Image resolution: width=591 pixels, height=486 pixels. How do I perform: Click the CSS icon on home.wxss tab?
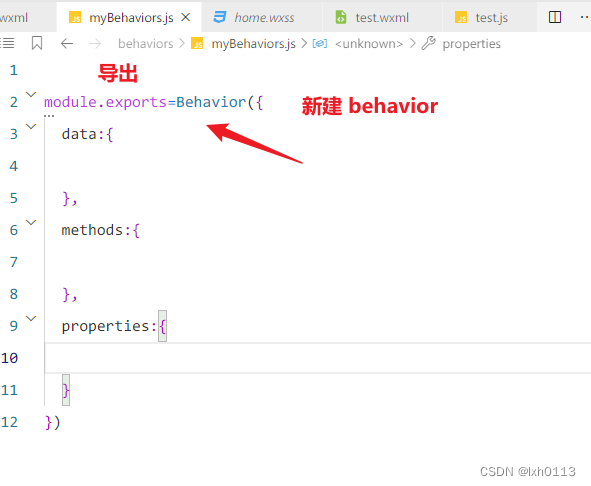click(219, 17)
